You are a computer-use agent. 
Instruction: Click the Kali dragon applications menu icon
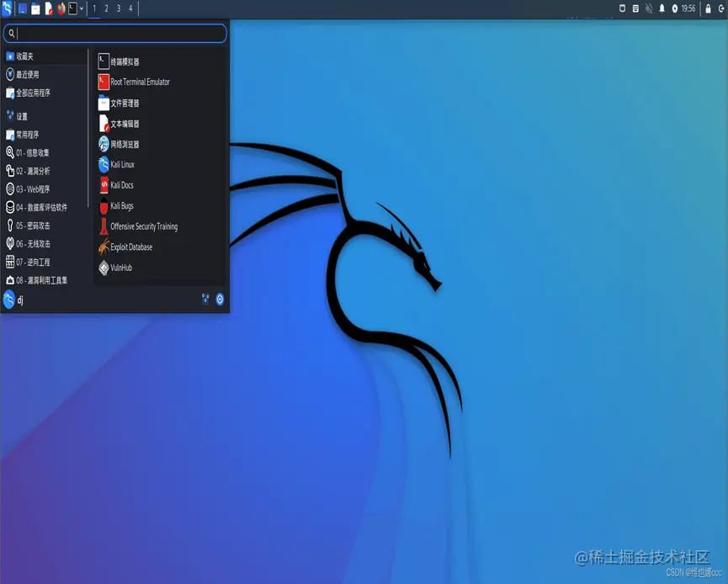7,8
